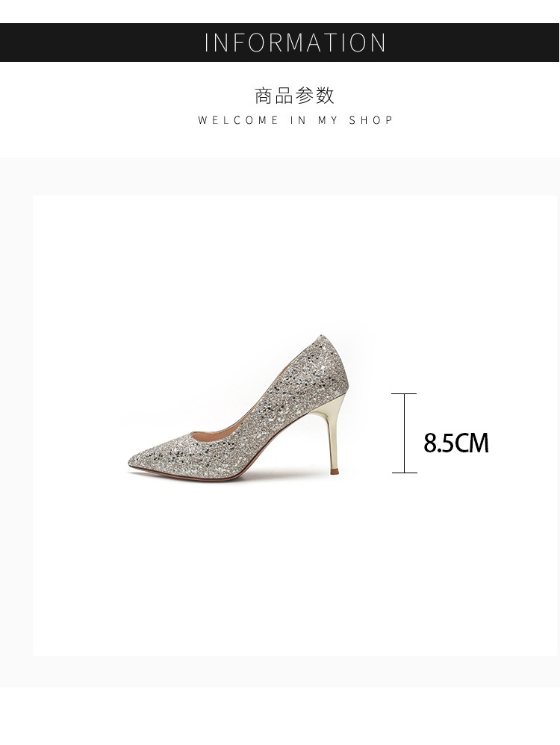Click top tick of measurement bracket

point(404,394)
